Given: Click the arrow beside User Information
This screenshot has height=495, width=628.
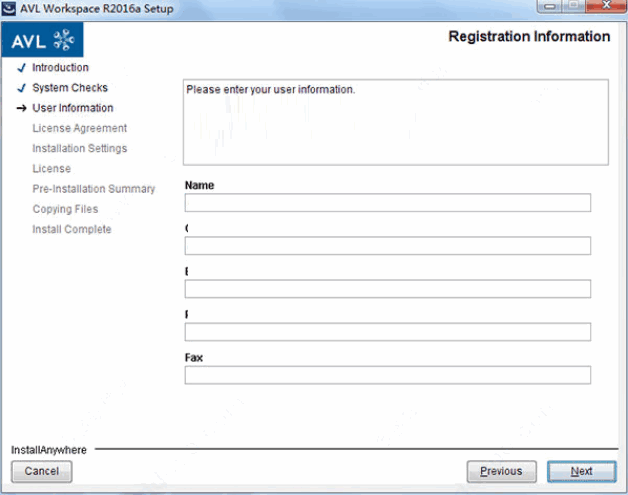Looking at the screenshot, I should (x=21, y=108).
